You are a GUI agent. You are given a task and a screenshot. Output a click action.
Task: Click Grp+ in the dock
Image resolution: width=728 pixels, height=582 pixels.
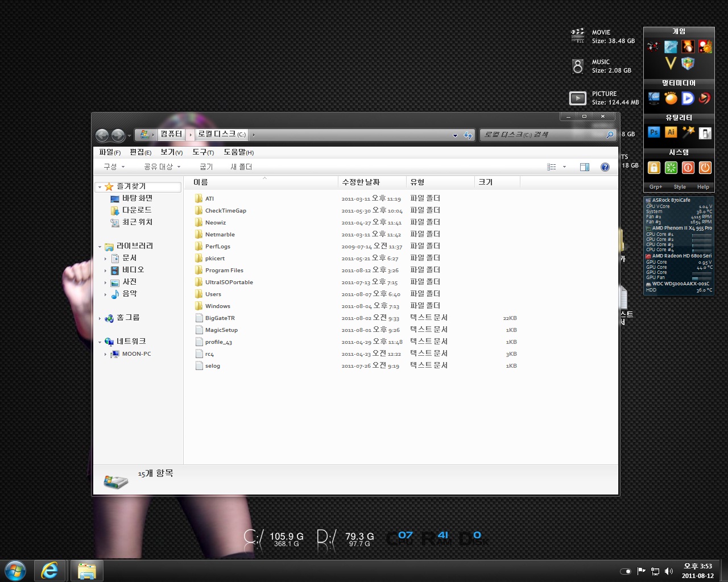point(656,187)
